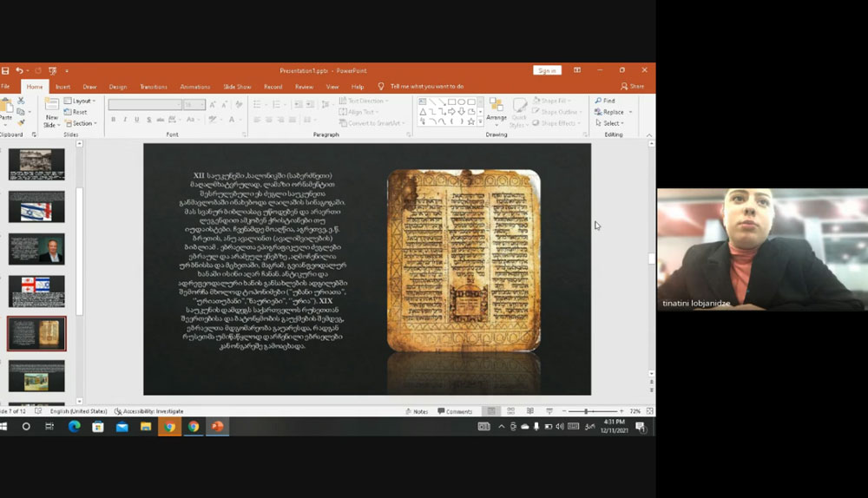Toggle the Notes pane in status bar
The image size is (868, 498).
(x=417, y=411)
